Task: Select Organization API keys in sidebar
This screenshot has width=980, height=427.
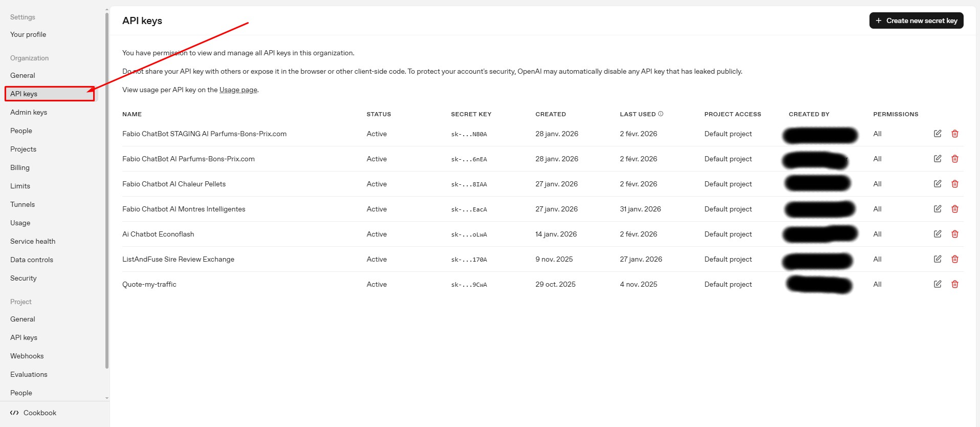Action: point(50,94)
